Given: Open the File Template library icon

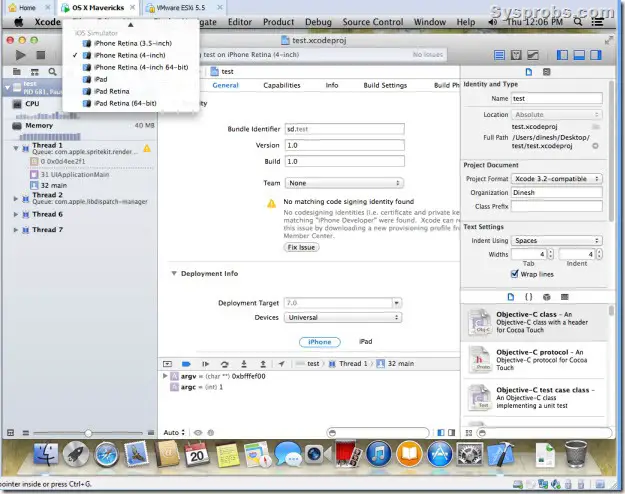Looking at the screenshot, I should (x=511, y=297).
